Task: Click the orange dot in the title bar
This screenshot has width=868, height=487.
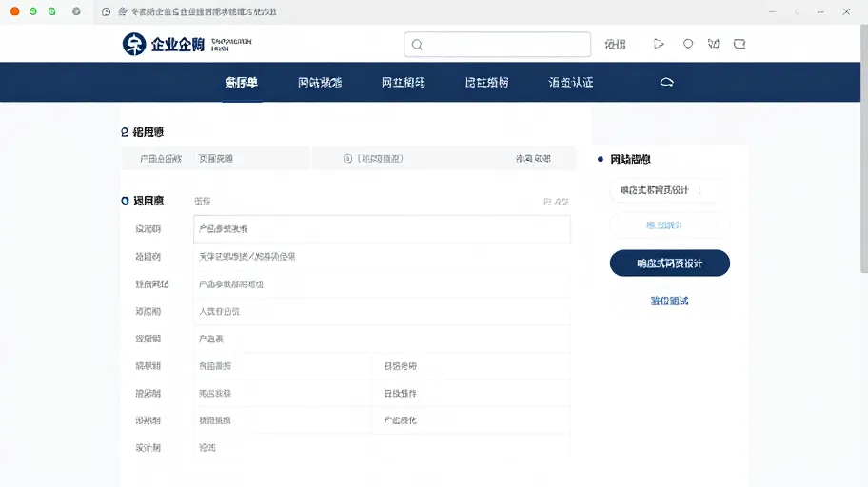Action: pos(15,11)
